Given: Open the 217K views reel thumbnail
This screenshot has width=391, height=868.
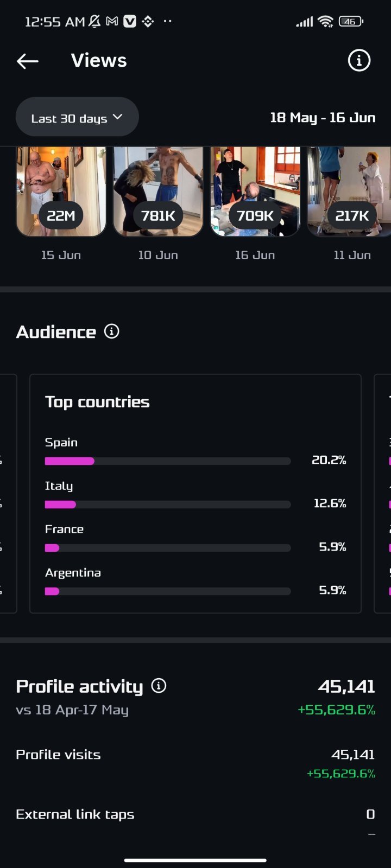Looking at the screenshot, I should [349, 192].
